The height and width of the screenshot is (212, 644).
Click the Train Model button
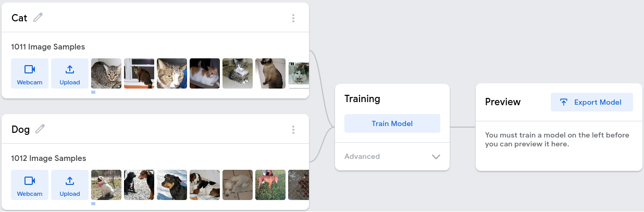pyautogui.click(x=392, y=123)
